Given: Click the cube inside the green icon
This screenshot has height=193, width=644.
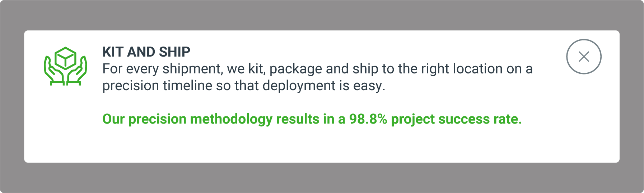Looking at the screenshot, I should click(x=65, y=58).
